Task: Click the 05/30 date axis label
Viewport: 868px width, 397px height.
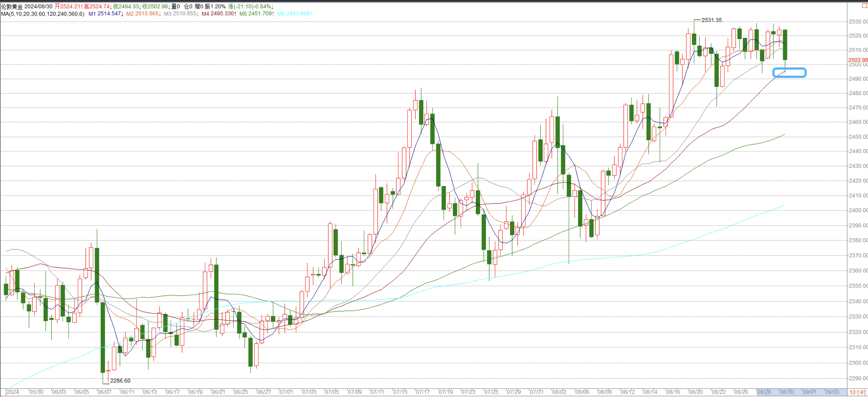Action: [36, 392]
